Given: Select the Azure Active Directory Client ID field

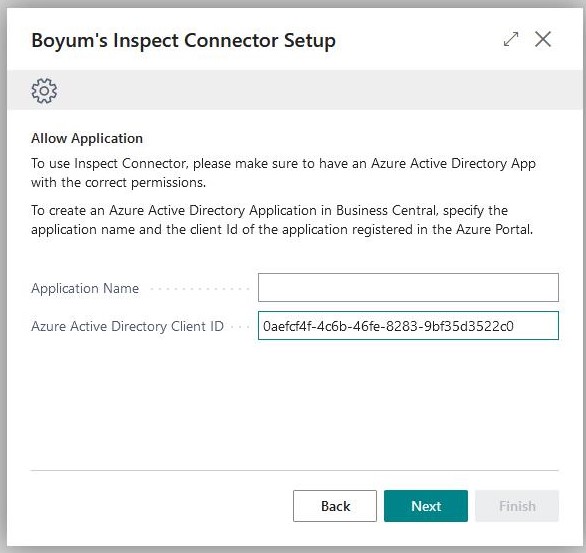Looking at the screenshot, I should tap(408, 325).
